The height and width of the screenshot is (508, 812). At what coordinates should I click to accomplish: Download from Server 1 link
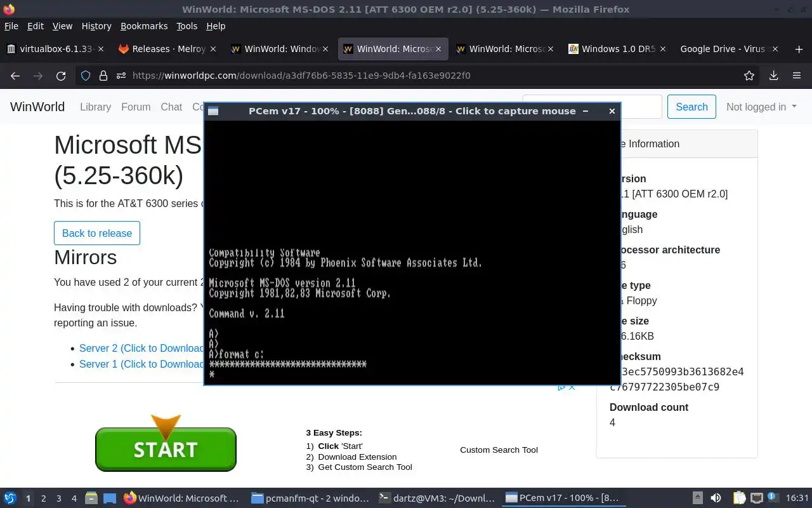tap(141, 364)
